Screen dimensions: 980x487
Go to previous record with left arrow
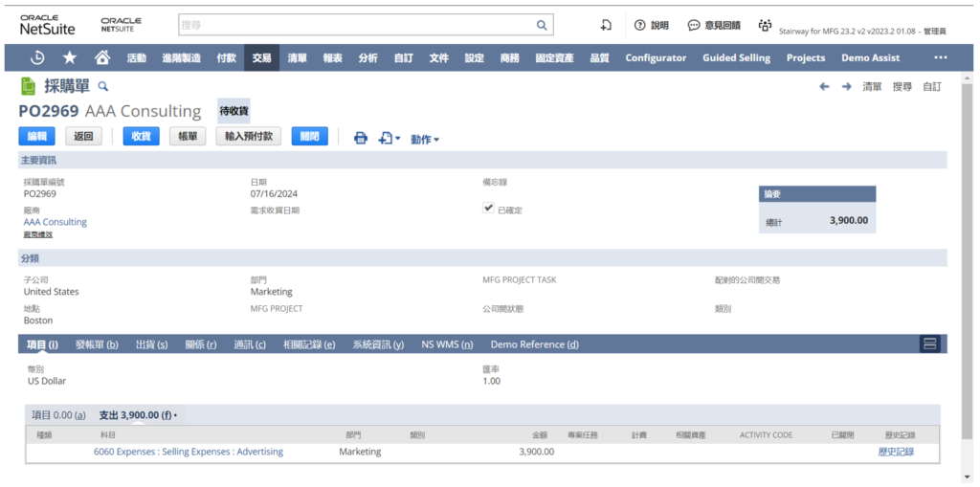[824, 86]
